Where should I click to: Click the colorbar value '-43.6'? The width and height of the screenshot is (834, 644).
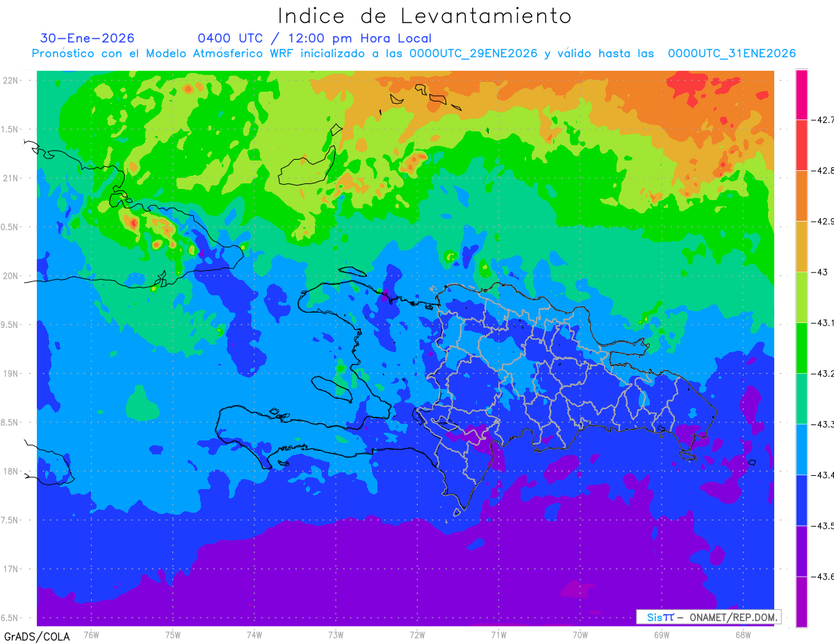tap(824, 576)
